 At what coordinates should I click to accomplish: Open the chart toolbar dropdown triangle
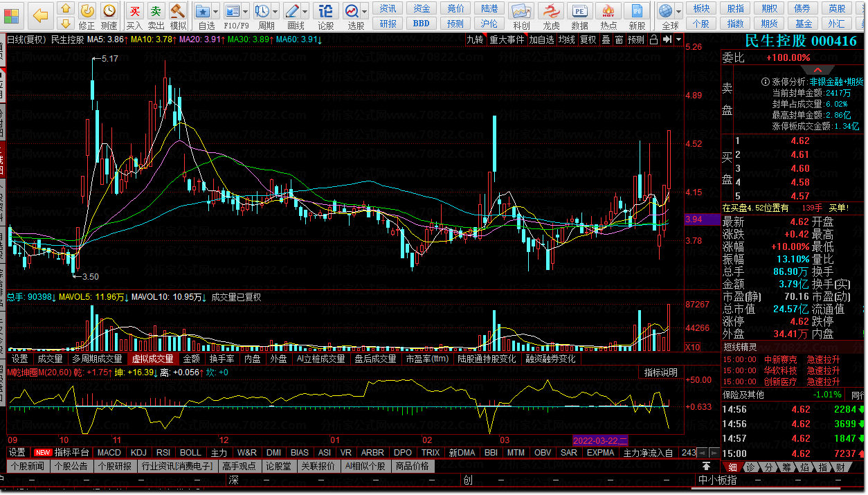(x=679, y=40)
